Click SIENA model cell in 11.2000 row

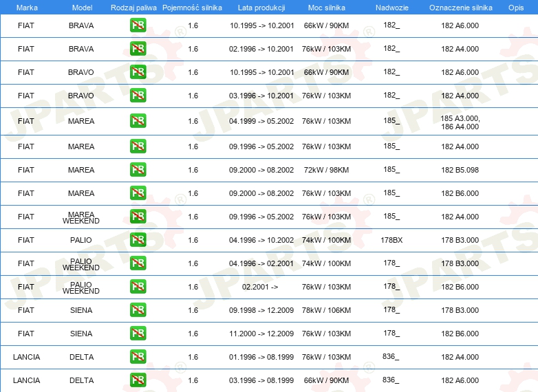coord(81,334)
